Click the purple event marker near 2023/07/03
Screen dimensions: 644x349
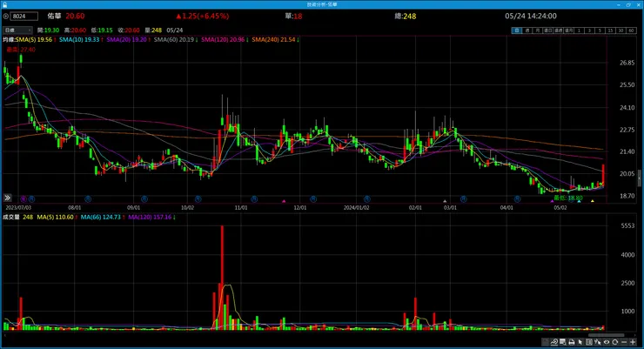click(23, 198)
